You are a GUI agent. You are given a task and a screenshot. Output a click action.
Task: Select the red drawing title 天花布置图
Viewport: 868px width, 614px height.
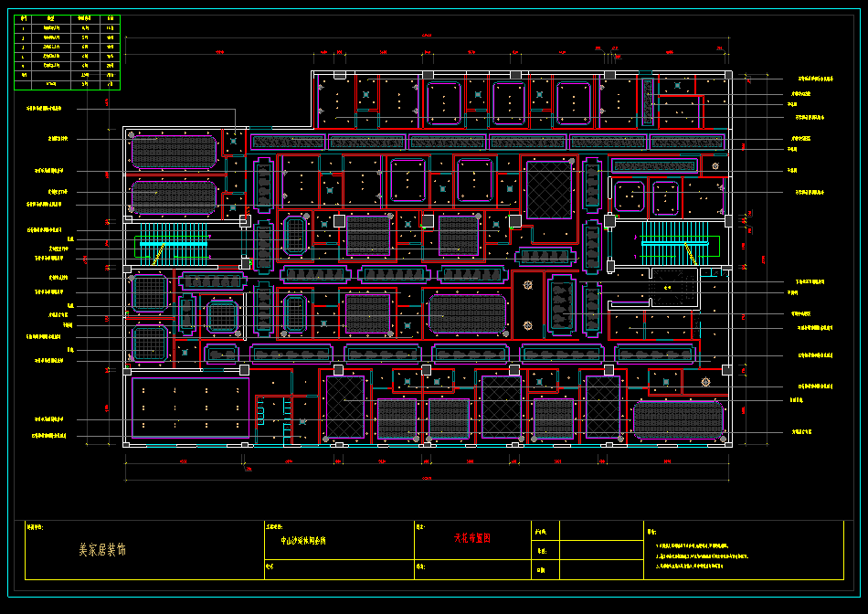(x=471, y=539)
